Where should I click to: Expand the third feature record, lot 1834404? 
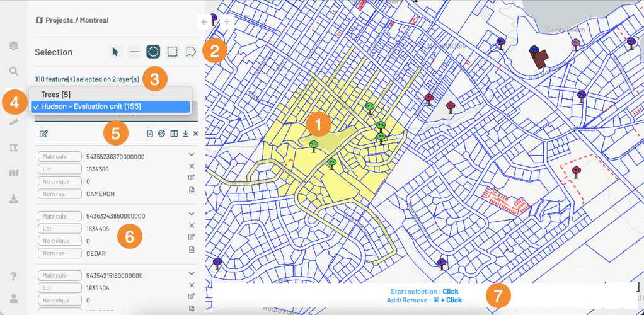tap(192, 274)
